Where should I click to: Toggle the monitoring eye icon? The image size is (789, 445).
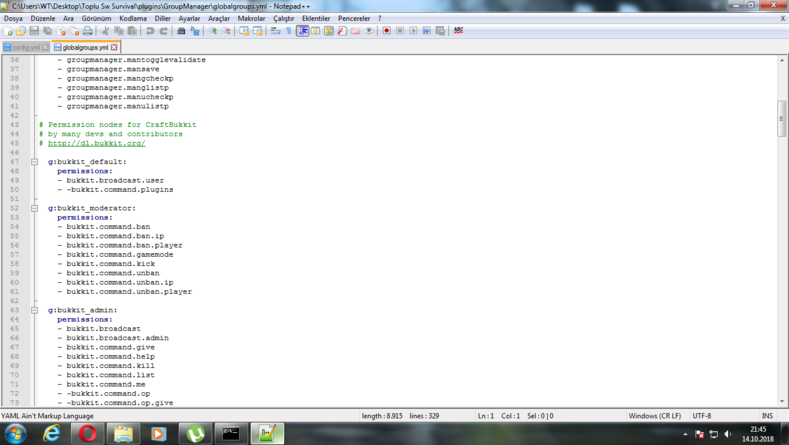tap(369, 31)
